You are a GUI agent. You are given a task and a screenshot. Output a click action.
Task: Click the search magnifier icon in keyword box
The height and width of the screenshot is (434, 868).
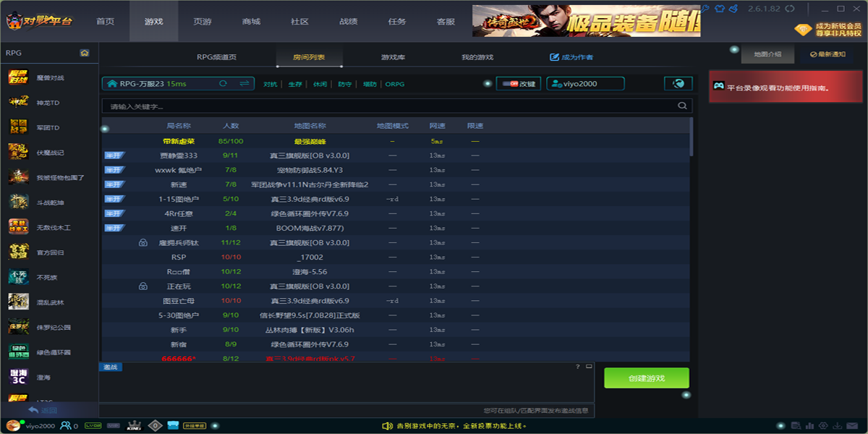click(x=681, y=106)
